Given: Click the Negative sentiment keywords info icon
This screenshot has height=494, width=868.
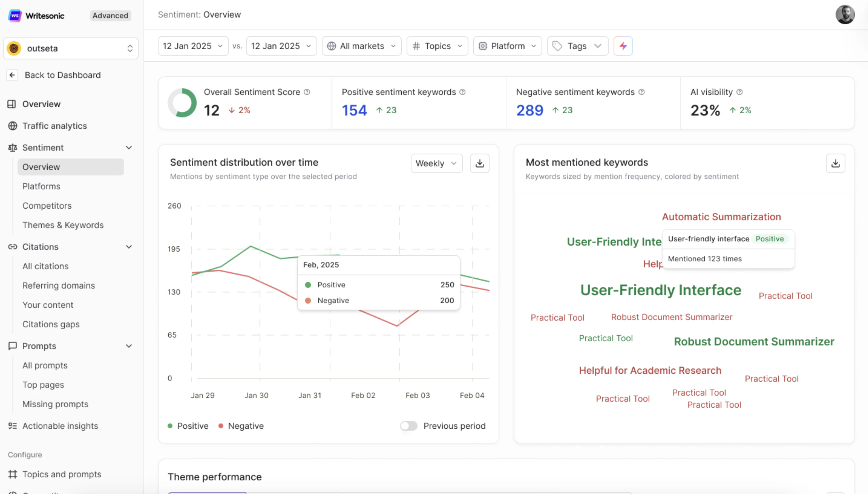Looking at the screenshot, I should click(641, 92).
